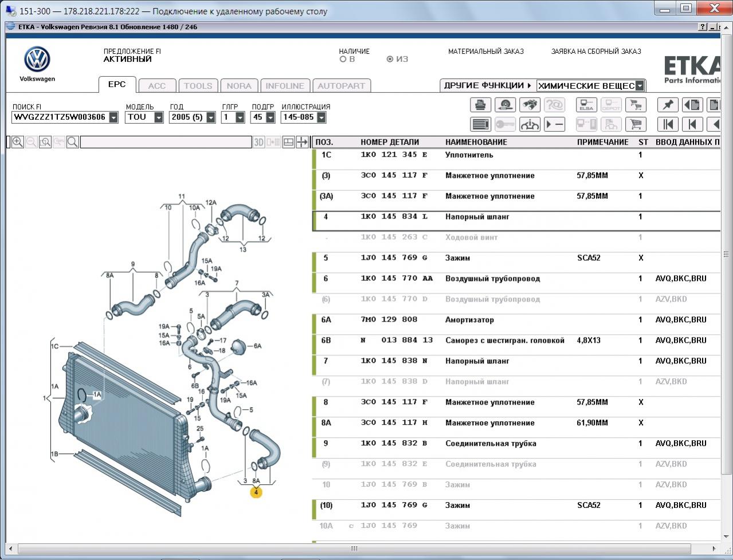The height and width of the screenshot is (560, 733).
Task: Click the parts list horizontal scrollbar
Action: (354, 549)
